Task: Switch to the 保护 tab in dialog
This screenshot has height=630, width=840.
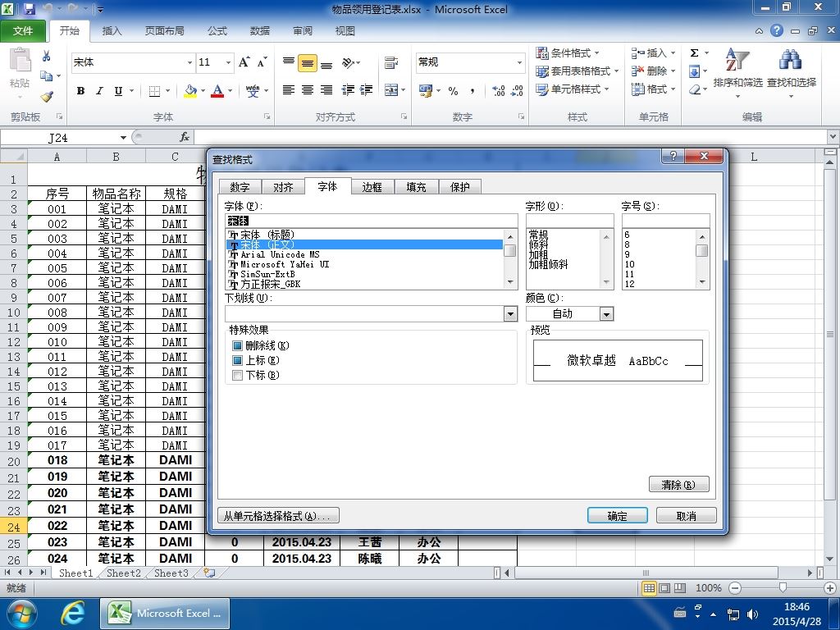Action: (459, 187)
